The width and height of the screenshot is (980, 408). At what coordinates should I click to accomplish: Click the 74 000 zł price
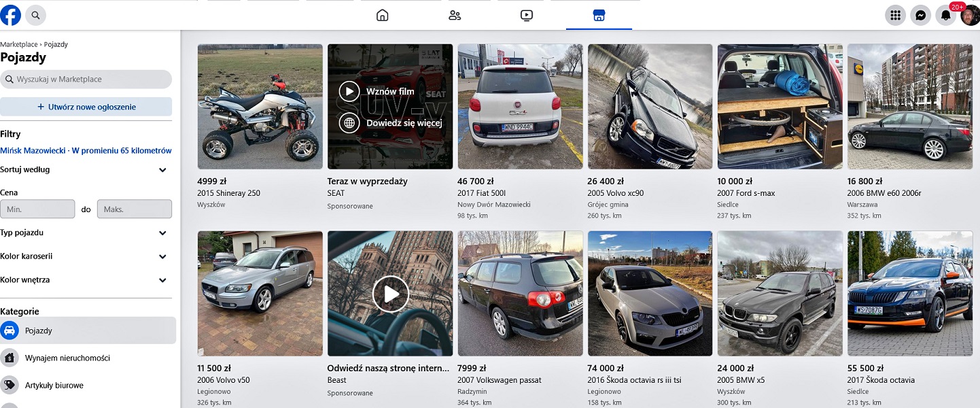pyautogui.click(x=606, y=369)
